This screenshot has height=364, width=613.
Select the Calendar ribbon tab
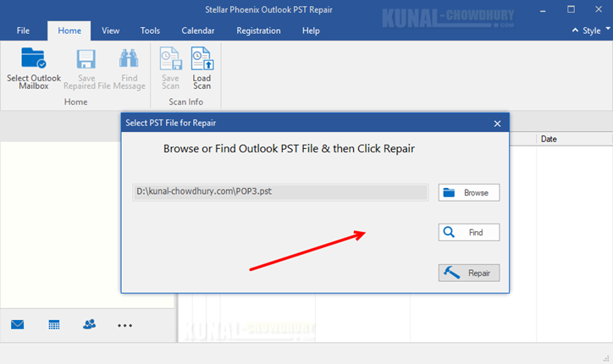tap(198, 30)
